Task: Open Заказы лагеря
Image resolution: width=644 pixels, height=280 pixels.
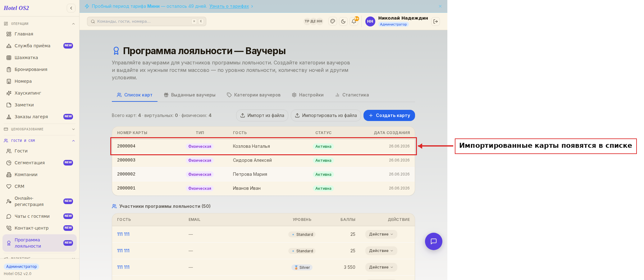Action: 39,117
